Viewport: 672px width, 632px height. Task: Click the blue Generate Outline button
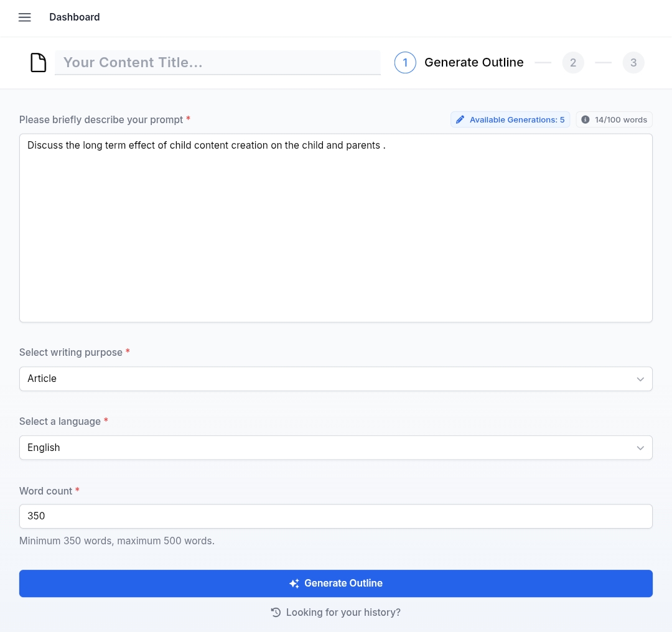pos(336,583)
